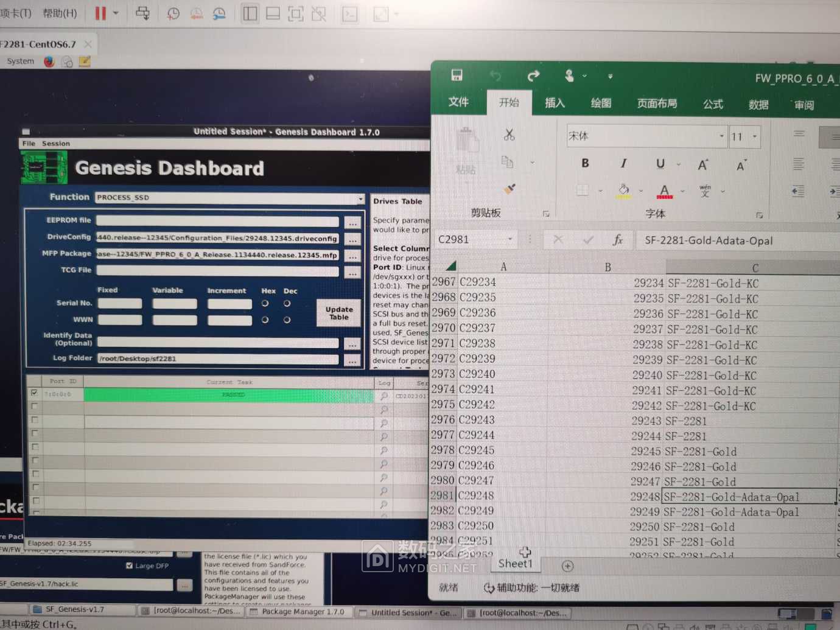Select the WWN Hex radio button
Screen dimensions: 840x630
pyautogui.click(x=265, y=320)
